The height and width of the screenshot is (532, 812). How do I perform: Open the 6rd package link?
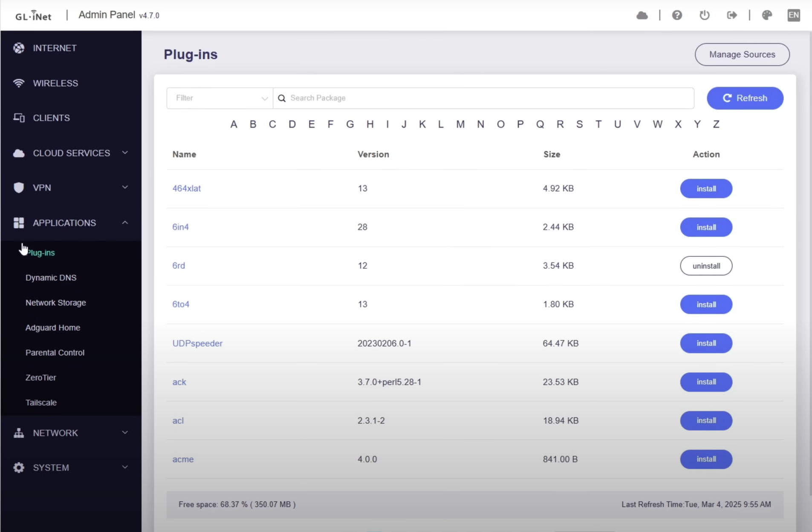[x=179, y=266]
